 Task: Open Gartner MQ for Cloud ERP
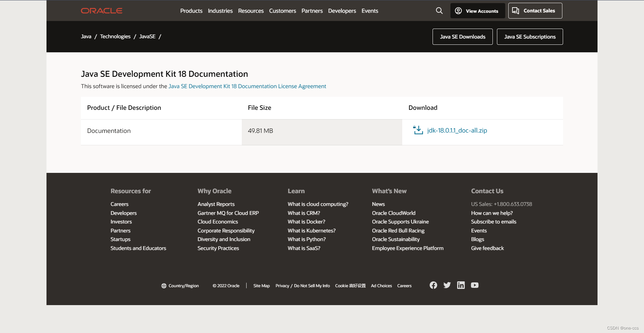pos(228,213)
